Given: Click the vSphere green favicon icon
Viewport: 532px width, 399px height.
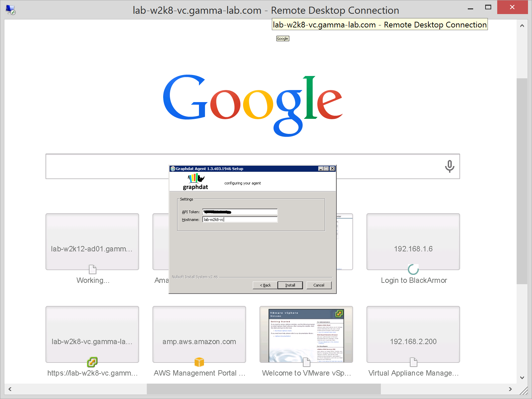Looking at the screenshot, I should 92,362.
